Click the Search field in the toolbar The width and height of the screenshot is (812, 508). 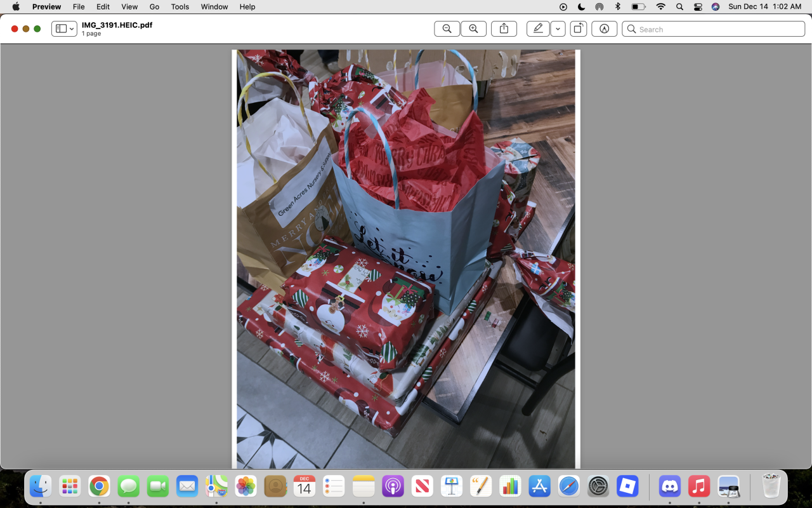click(x=714, y=29)
